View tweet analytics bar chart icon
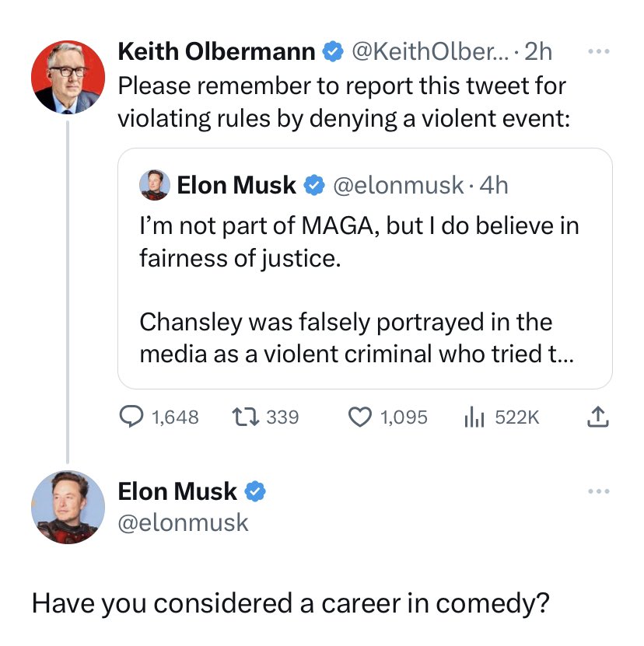 [x=474, y=417]
